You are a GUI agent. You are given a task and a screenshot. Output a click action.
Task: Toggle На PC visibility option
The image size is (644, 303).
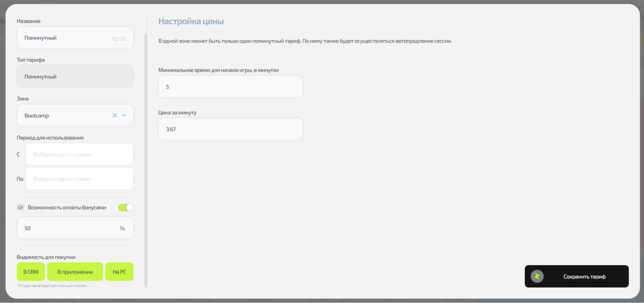point(119,272)
